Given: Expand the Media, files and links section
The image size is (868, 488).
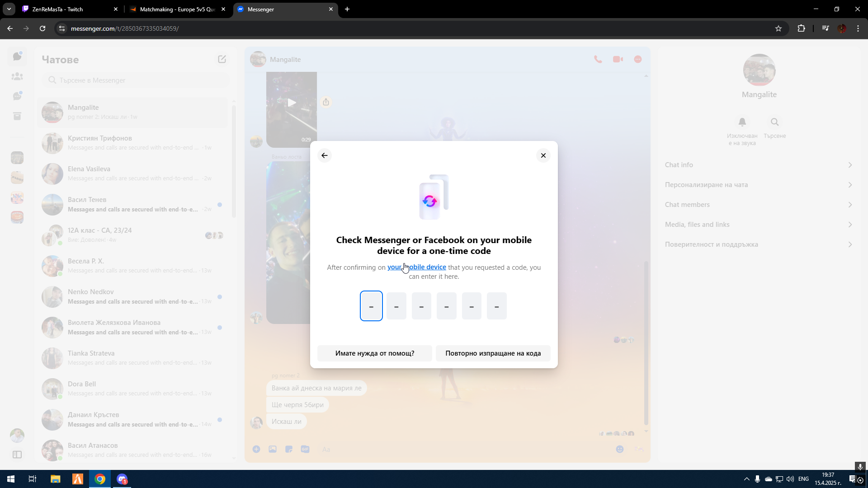Looking at the screenshot, I should [759, 225].
